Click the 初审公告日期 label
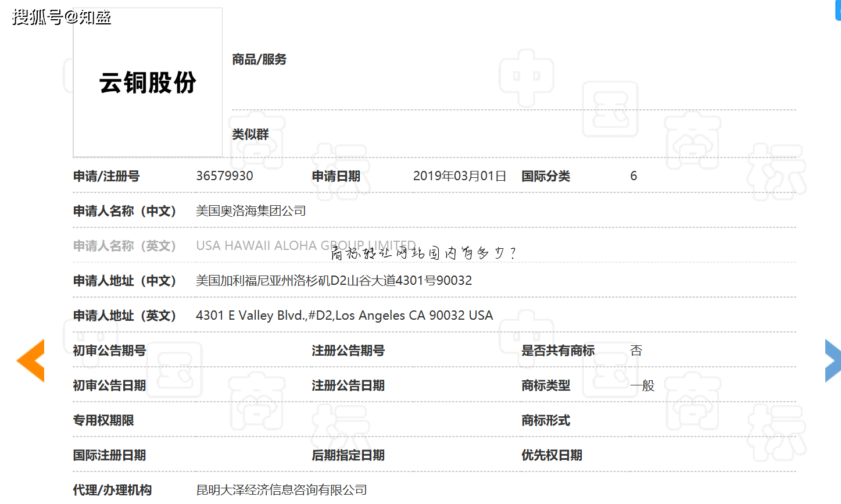Viewport: 841px width, 504px height. click(x=109, y=385)
